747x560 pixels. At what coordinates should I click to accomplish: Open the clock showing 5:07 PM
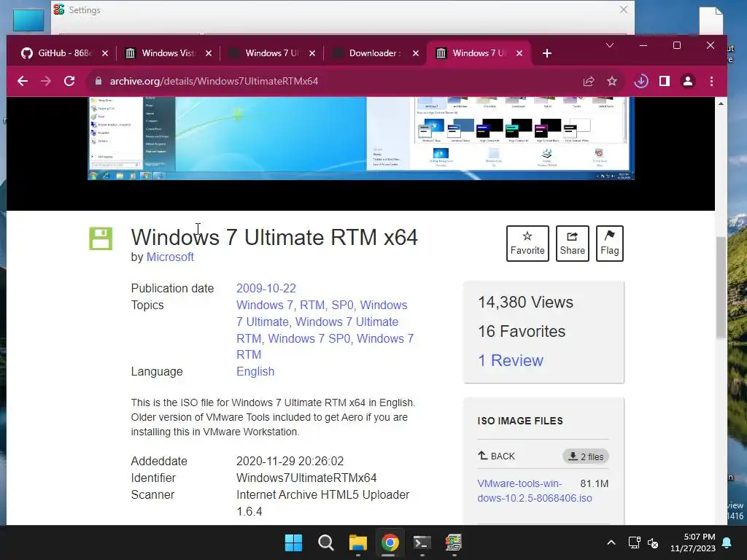point(693,542)
